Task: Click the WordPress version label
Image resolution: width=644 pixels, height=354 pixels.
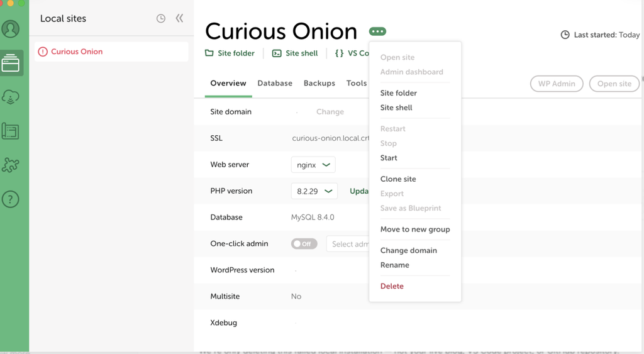Action: pyautogui.click(x=242, y=270)
